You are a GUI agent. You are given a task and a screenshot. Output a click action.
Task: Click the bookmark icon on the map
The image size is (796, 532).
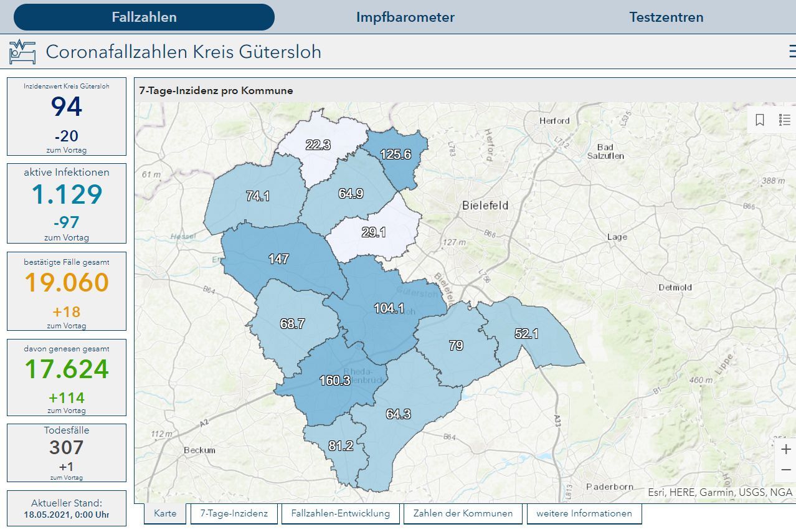click(759, 118)
